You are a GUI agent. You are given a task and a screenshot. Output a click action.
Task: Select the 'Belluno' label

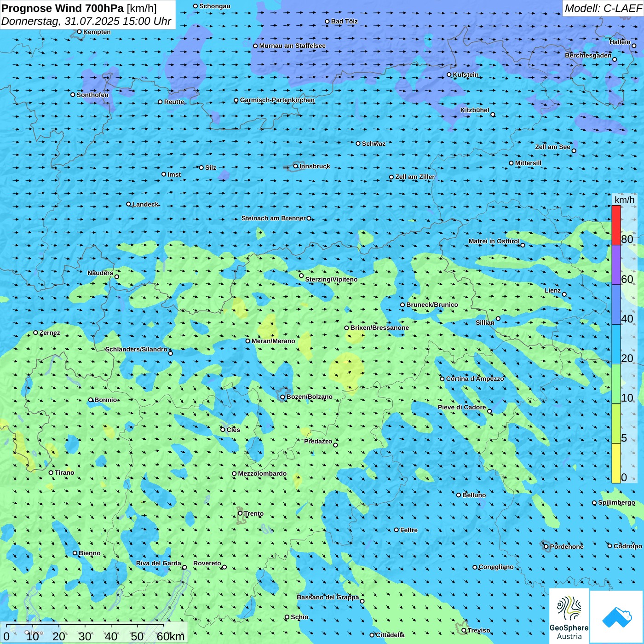click(x=474, y=495)
